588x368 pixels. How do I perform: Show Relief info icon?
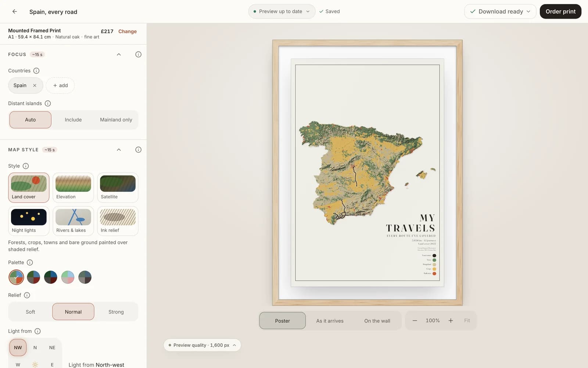pos(27,295)
